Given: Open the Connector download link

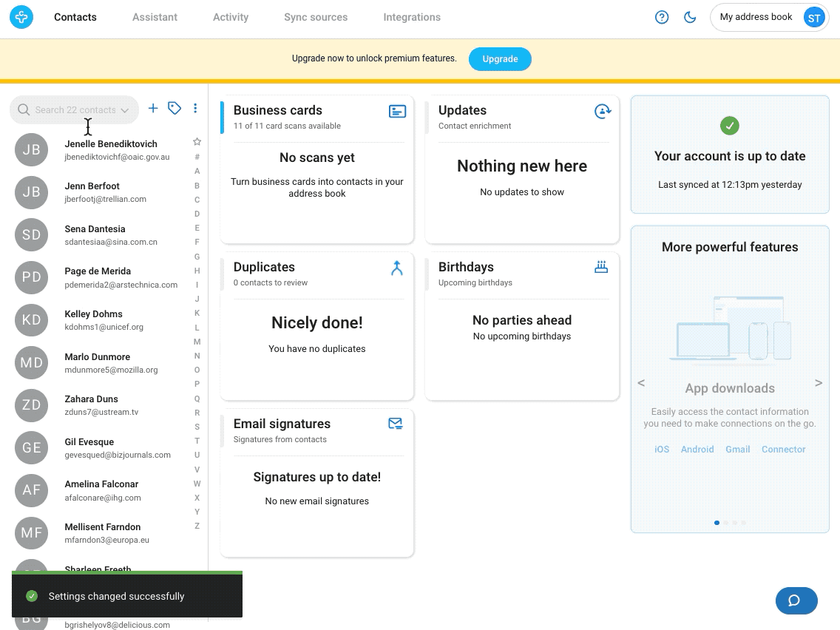Looking at the screenshot, I should tap(783, 450).
